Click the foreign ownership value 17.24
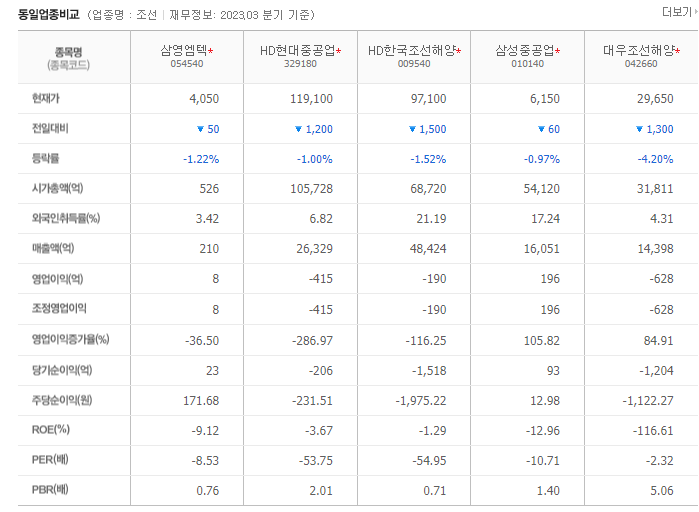The height and width of the screenshot is (512, 699). pos(546,219)
